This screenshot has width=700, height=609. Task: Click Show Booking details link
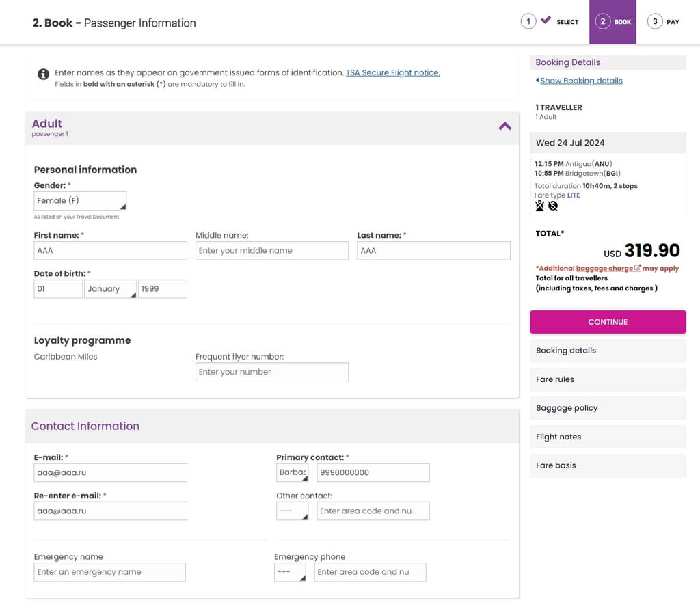tap(581, 81)
